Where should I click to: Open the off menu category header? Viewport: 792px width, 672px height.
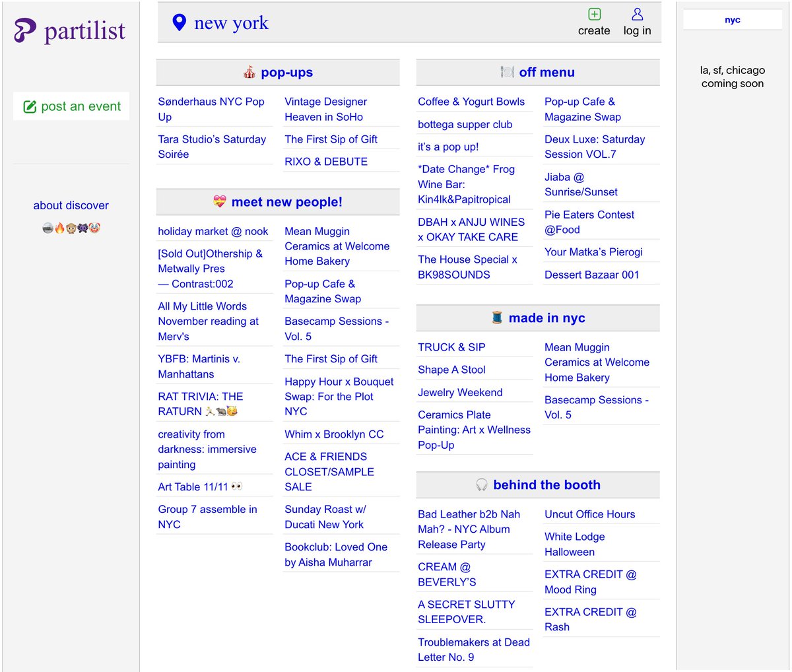point(538,73)
